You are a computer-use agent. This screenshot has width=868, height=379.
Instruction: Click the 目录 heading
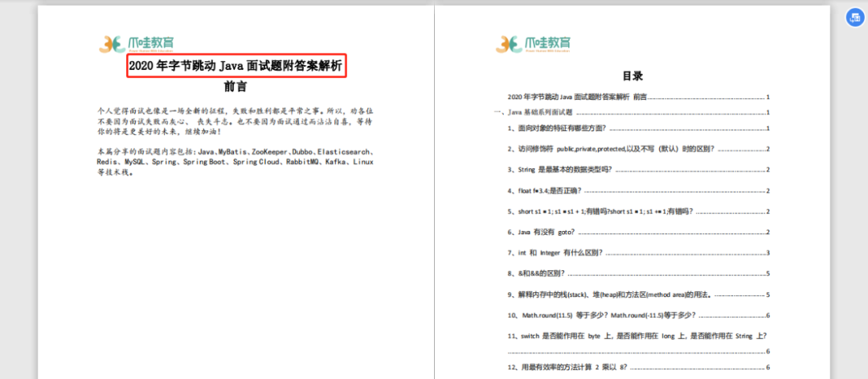pos(633,76)
